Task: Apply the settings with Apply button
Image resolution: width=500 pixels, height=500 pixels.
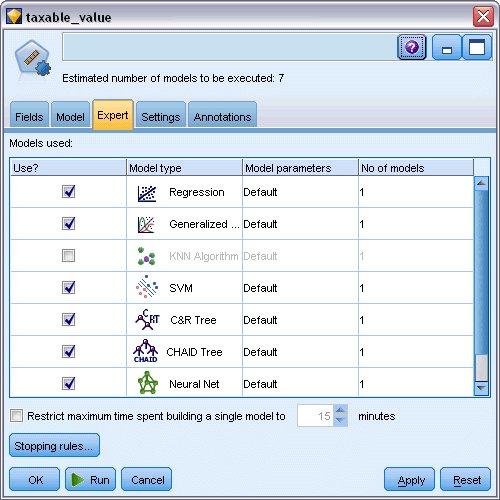Action: pyautogui.click(x=409, y=479)
